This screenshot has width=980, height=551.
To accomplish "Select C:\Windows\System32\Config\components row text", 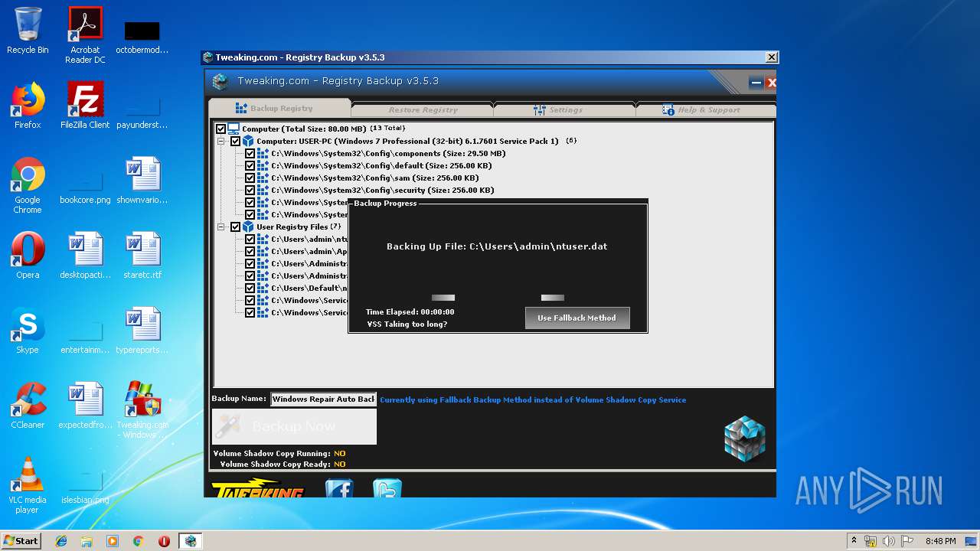I will pos(388,153).
